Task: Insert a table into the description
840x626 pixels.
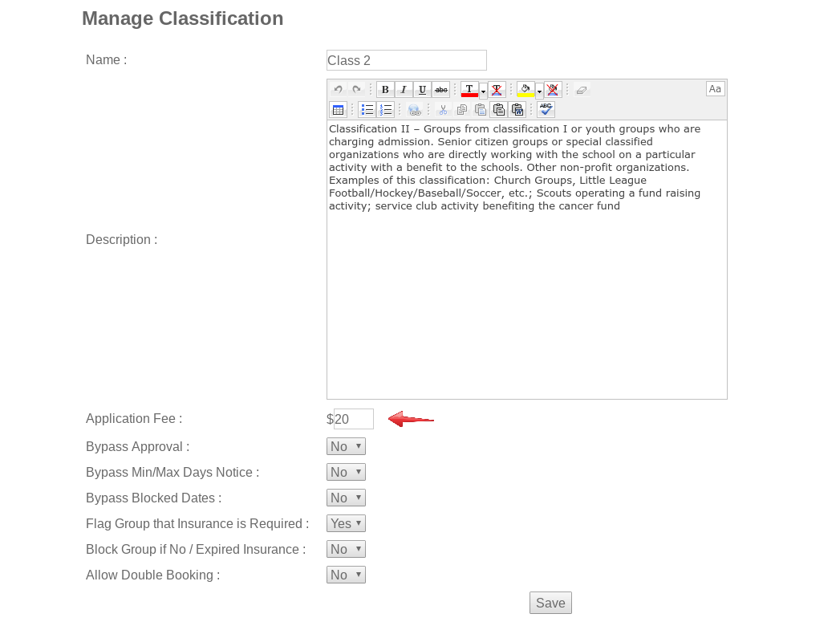Action: click(x=338, y=109)
